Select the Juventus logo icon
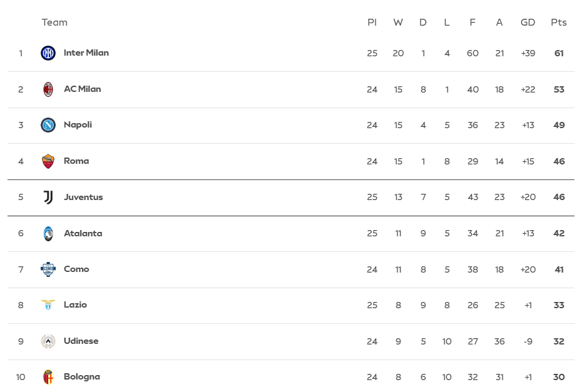This screenshot has width=587, height=392. point(48,197)
